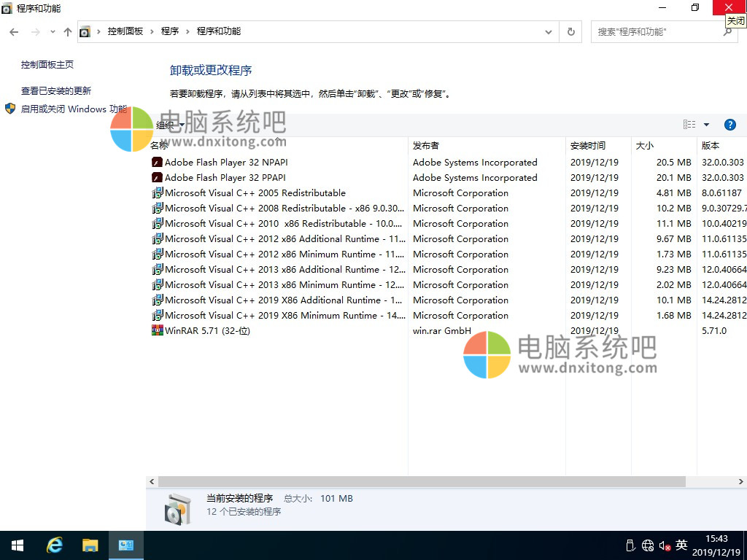Click the Refresh button beside address bar

coord(571,32)
